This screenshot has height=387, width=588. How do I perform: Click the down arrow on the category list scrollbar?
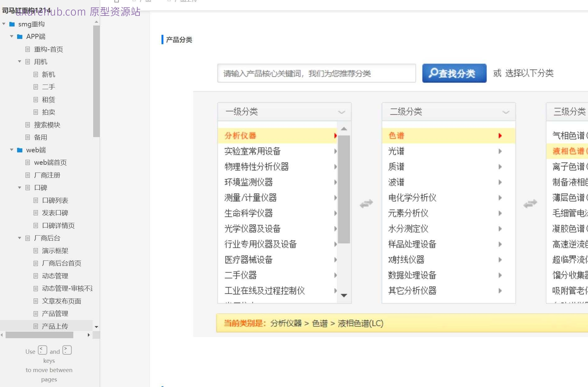(x=344, y=296)
